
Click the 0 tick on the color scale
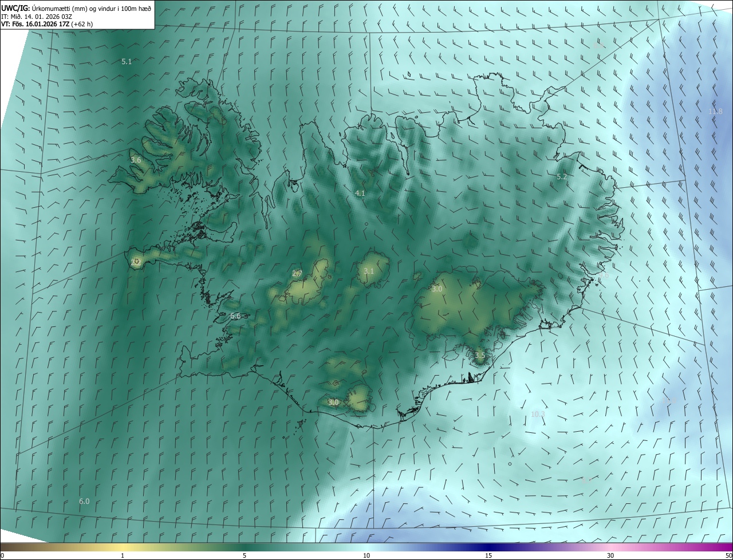coord(2,555)
